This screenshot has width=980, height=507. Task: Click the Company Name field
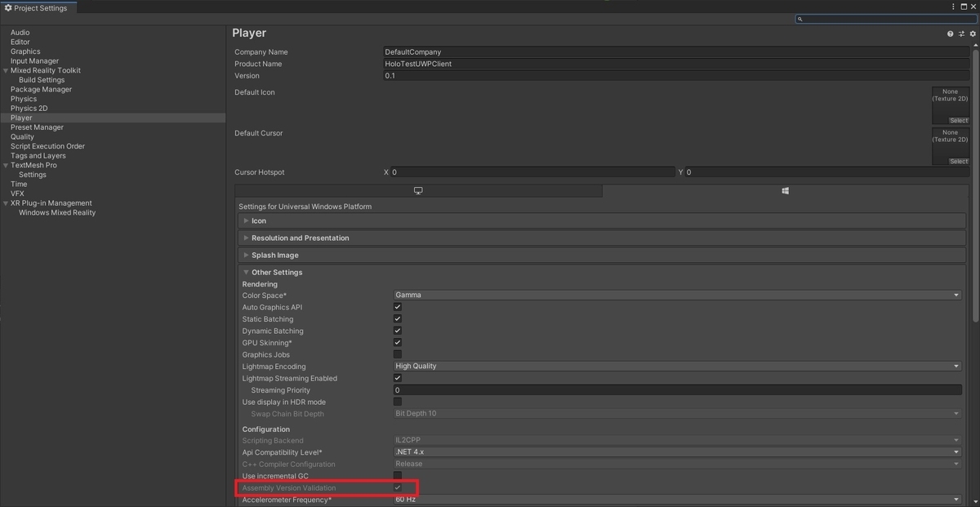coord(676,52)
